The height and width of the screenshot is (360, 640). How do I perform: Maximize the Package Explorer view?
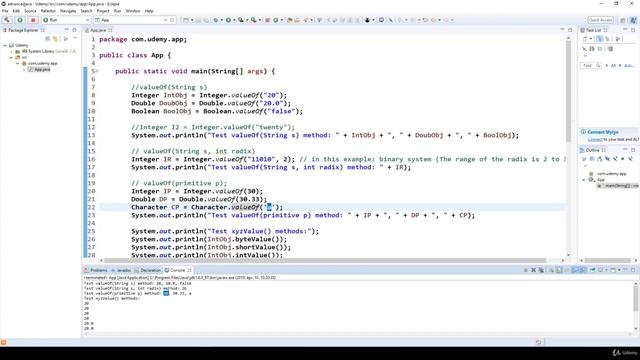coord(74,30)
